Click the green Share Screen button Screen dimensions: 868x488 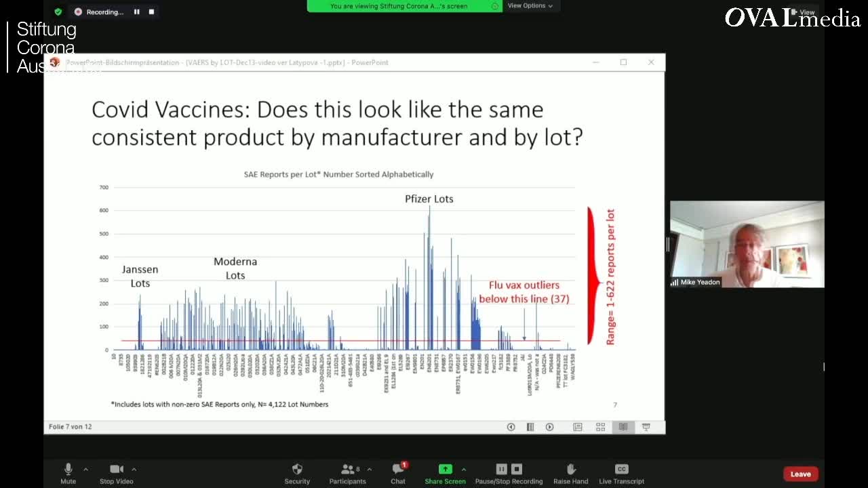pos(445,473)
